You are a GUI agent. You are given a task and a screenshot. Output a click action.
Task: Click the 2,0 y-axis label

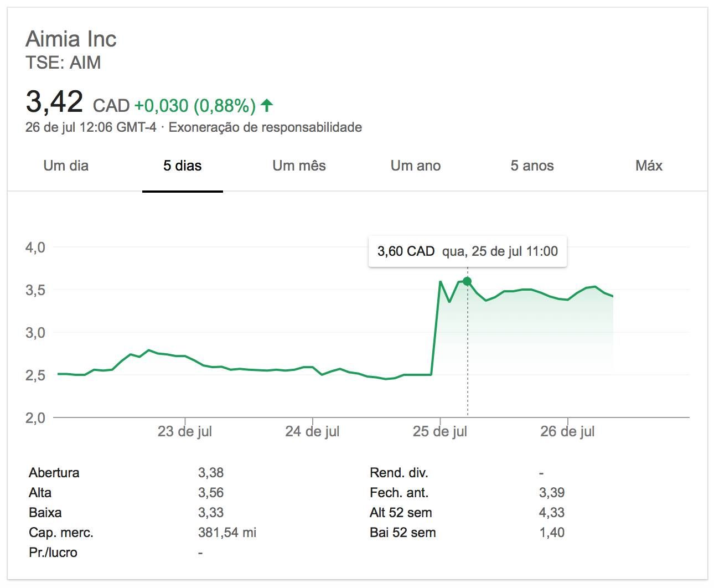click(35, 418)
